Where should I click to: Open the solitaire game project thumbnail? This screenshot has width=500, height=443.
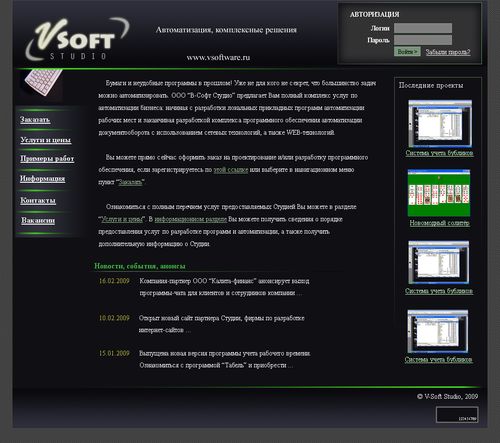(439, 193)
